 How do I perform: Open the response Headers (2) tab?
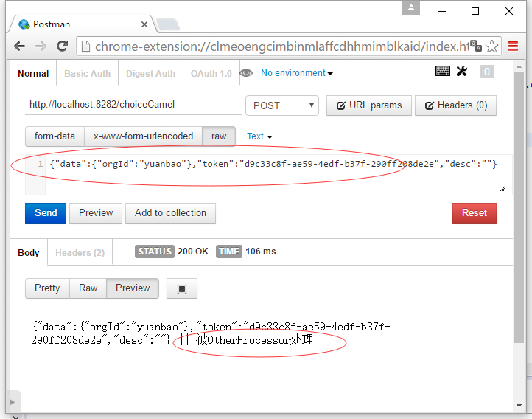(x=80, y=253)
